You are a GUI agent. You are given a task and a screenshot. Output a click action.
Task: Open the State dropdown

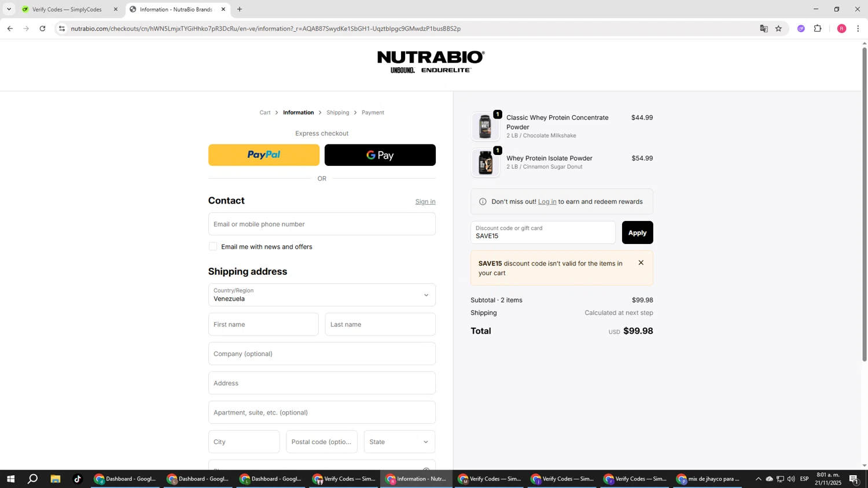coord(400,442)
